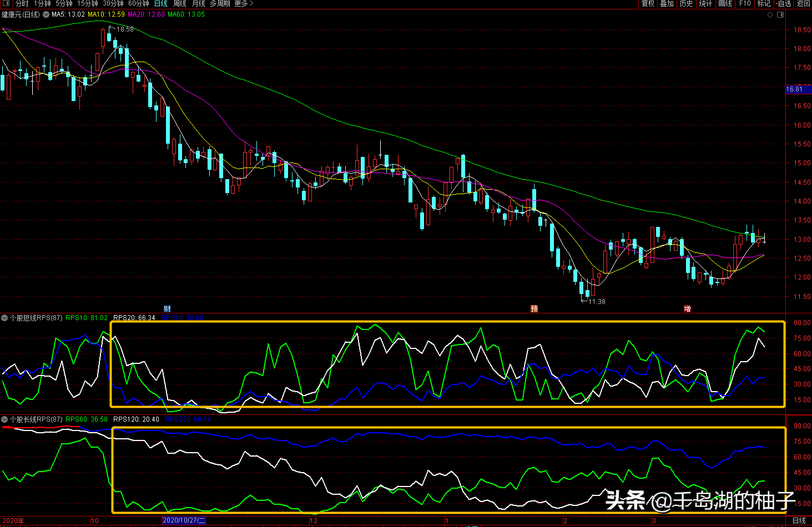
Task: Select 月线 period
Action: (199, 3)
